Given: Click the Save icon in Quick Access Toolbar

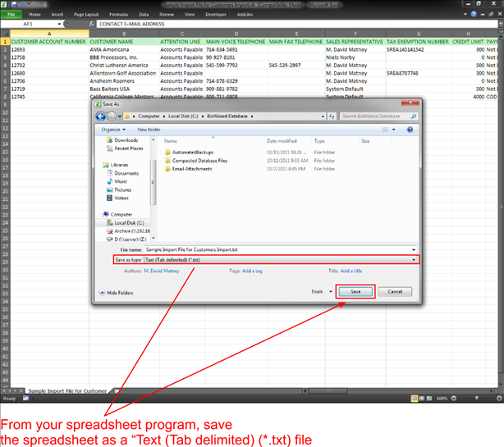Looking at the screenshot, I should [14, 4].
